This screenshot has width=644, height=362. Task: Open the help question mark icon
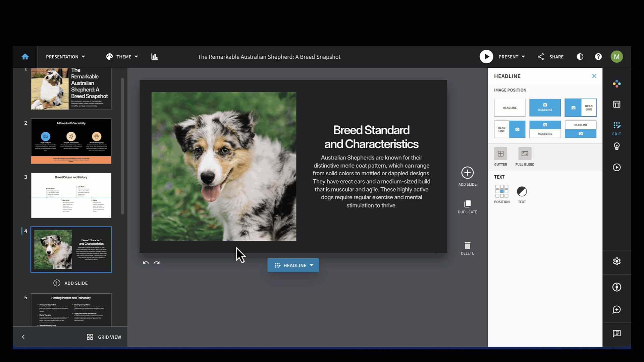tap(598, 57)
